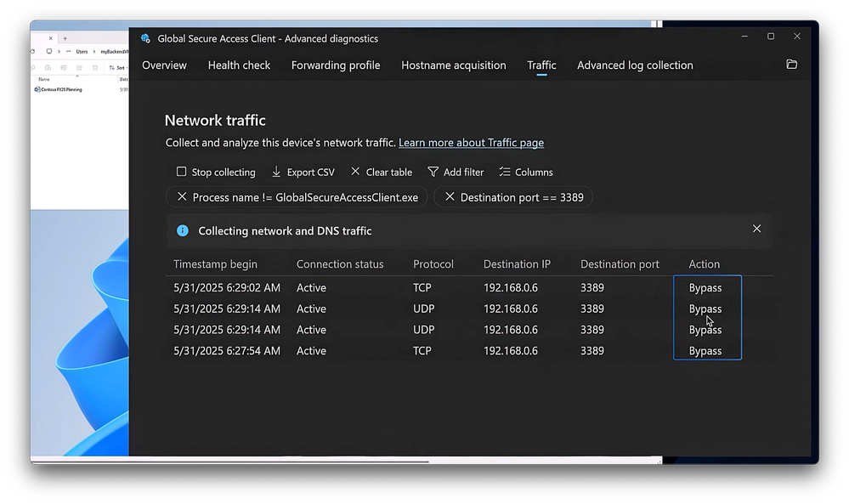Dismiss the Collecting network traffic banner
Screen dimensions: 849x504
tap(756, 229)
